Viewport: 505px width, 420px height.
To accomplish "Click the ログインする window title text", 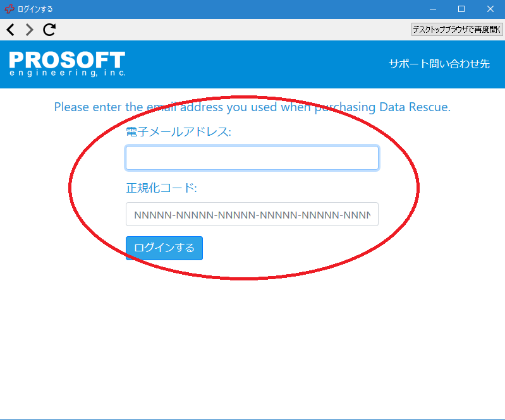I will click(x=35, y=9).
